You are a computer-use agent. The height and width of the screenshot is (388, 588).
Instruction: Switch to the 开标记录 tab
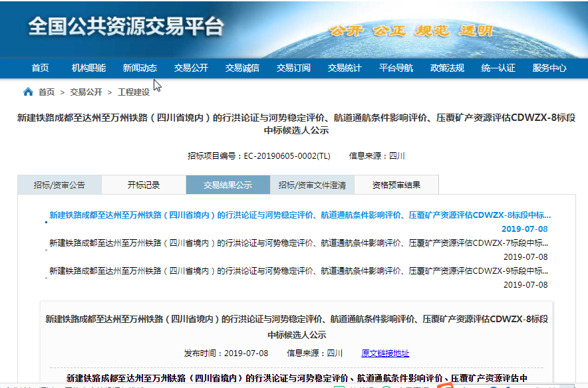pyautogui.click(x=144, y=185)
